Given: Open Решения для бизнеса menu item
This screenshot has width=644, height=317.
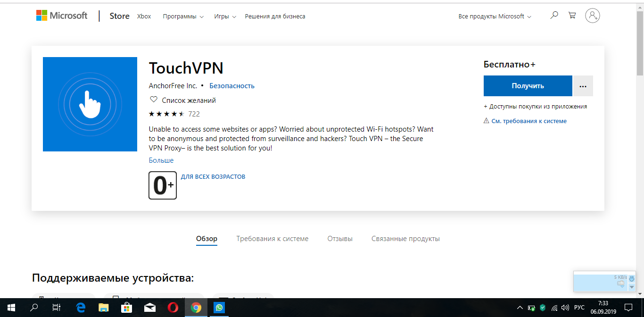Looking at the screenshot, I should (275, 16).
